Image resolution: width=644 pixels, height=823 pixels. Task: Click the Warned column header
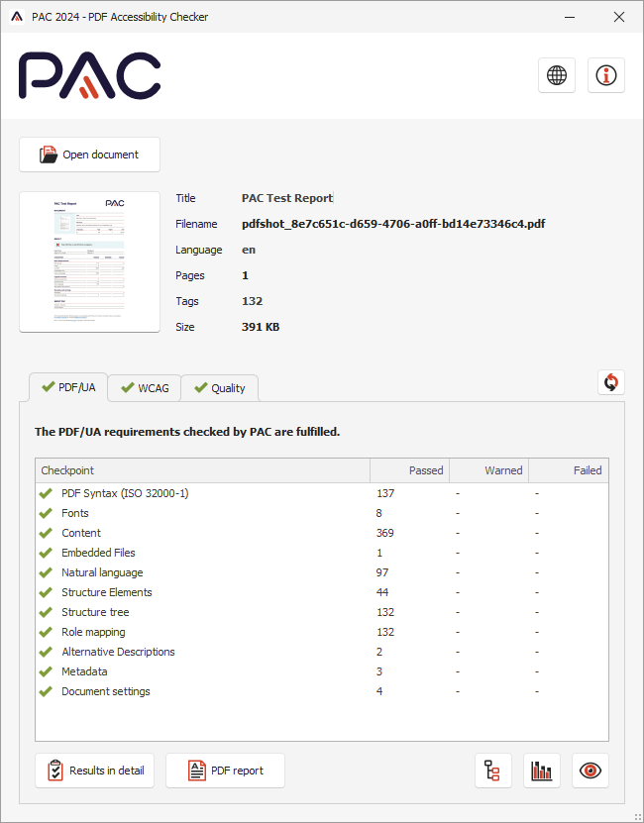tap(489, 470)
